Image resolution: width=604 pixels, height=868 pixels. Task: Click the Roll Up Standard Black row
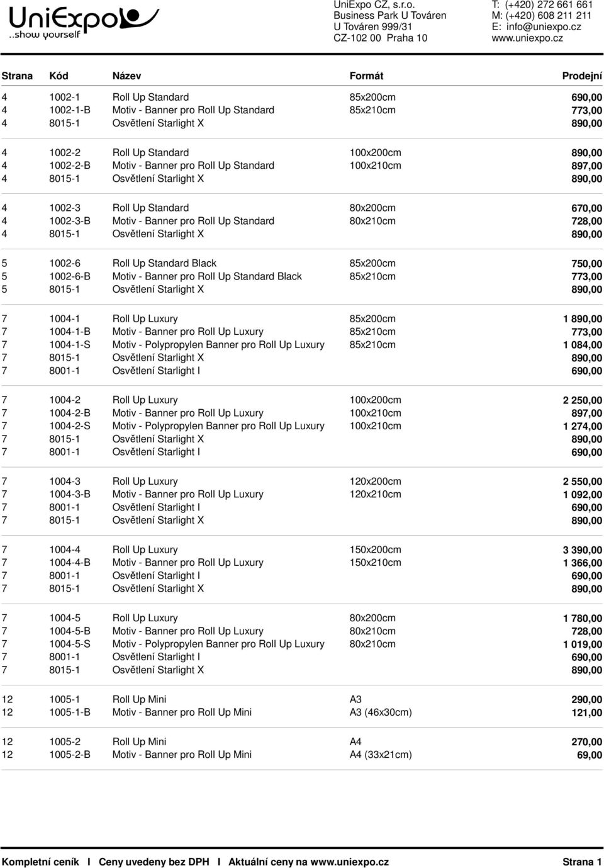coord(301,263)
